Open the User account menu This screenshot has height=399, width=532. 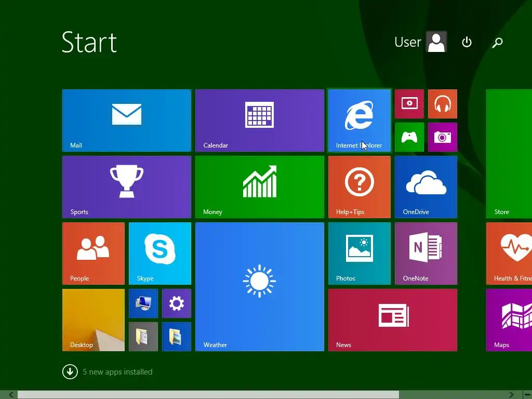(420, 42)
